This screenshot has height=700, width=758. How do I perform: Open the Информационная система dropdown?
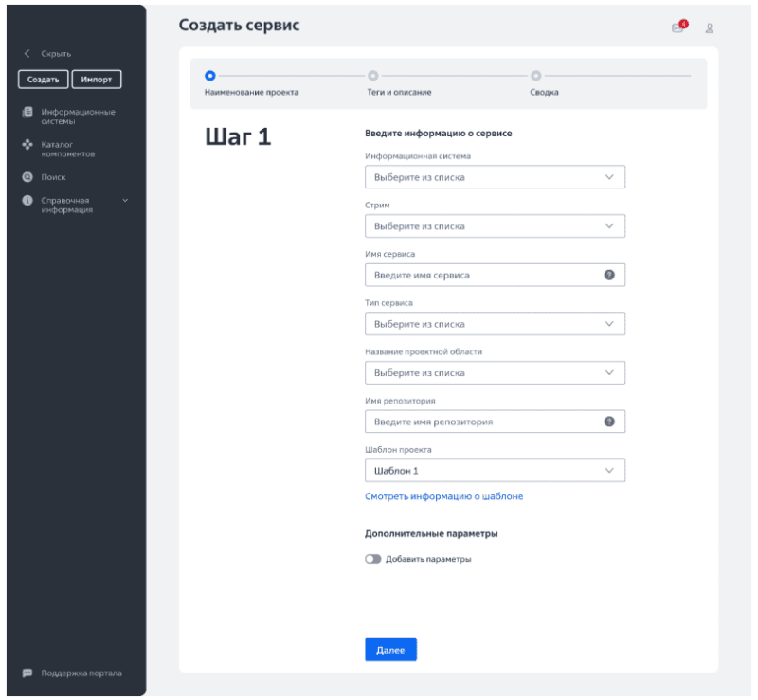[495, 177]
